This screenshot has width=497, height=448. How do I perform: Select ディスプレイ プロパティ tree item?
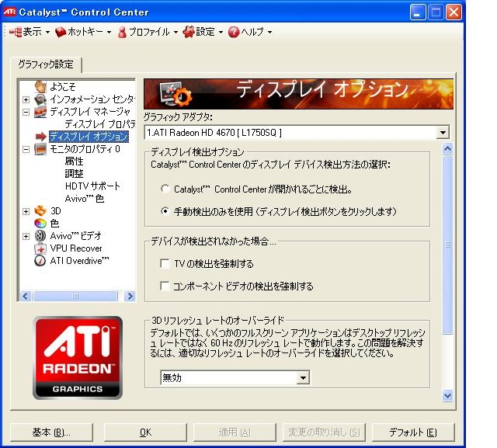pyautogui.click(x=100, y=124)
